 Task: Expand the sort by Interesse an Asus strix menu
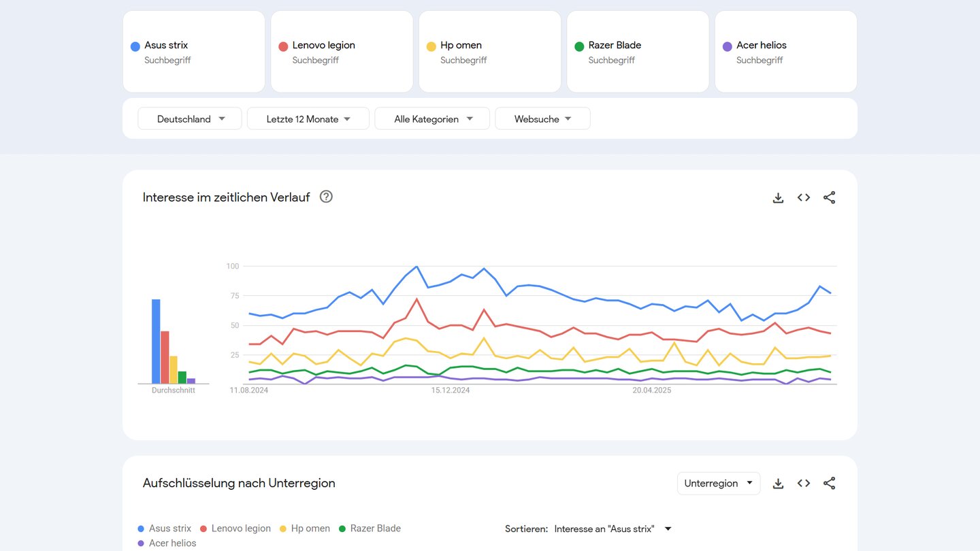point(612,529)
